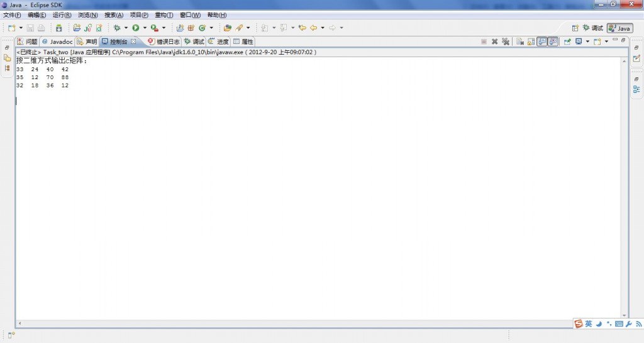Expand the New wizard dropdown arrow
Screen dimensions: 644x343
(21, 28)
